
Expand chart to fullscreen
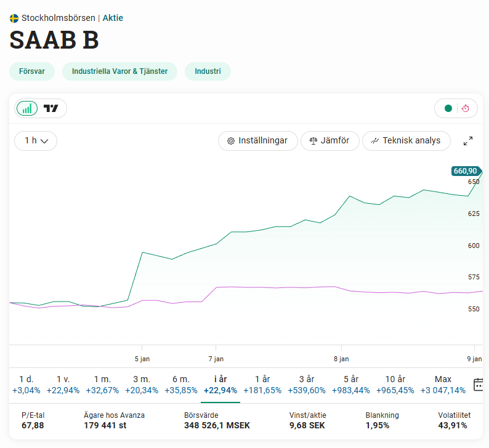(468, 141)
